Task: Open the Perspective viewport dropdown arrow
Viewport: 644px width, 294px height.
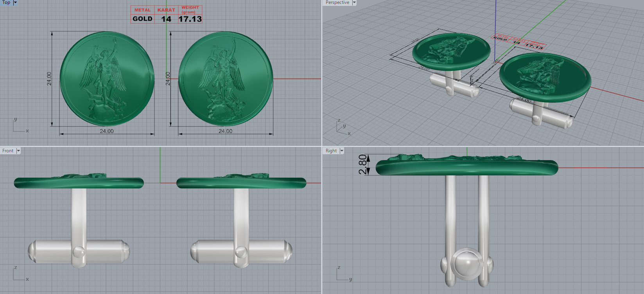Action: coord(354,2)
